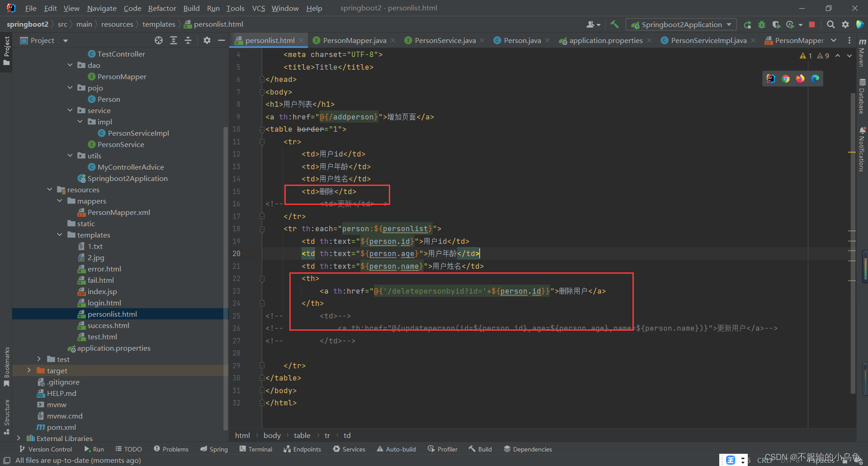
Task: Open the Dependencies tool window
Action: [528, 449]
